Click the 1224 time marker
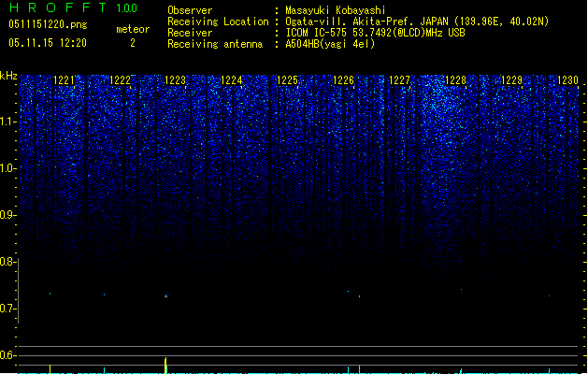Screen dimensions: 588x374 (x=232, y=80)
